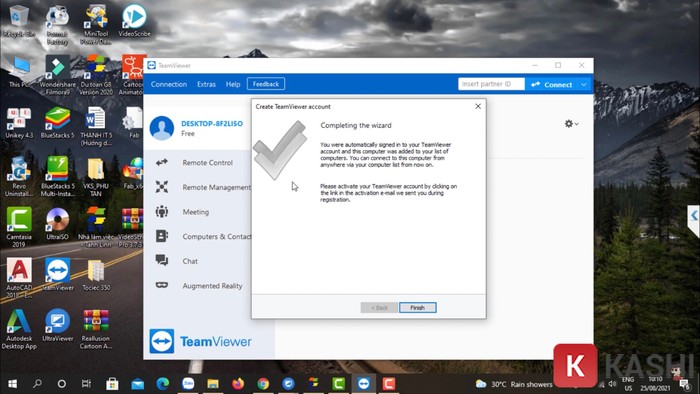Viewport: 700px width, 394px height.
Task: Select the Format Factory desktop icon
Action: 57,25
